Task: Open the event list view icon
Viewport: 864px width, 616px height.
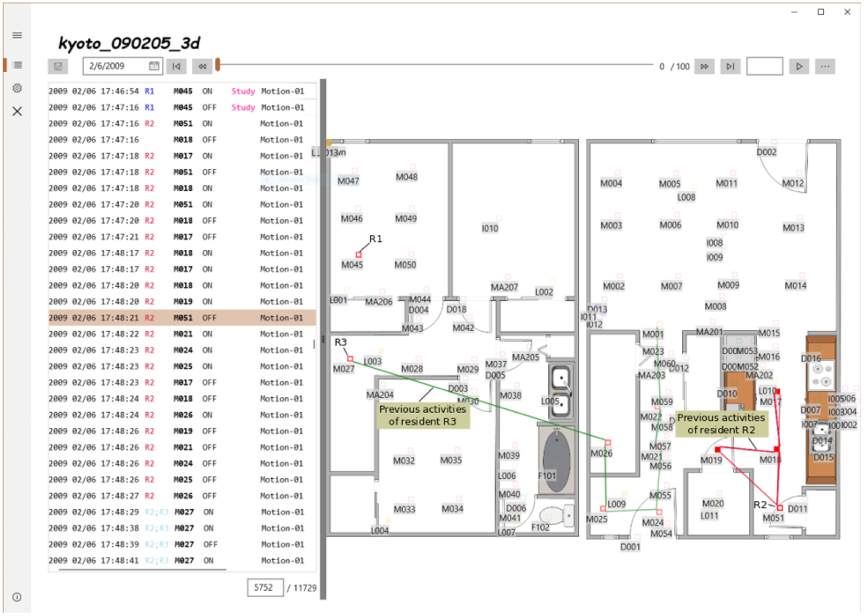Action: [x=17, y=65]
